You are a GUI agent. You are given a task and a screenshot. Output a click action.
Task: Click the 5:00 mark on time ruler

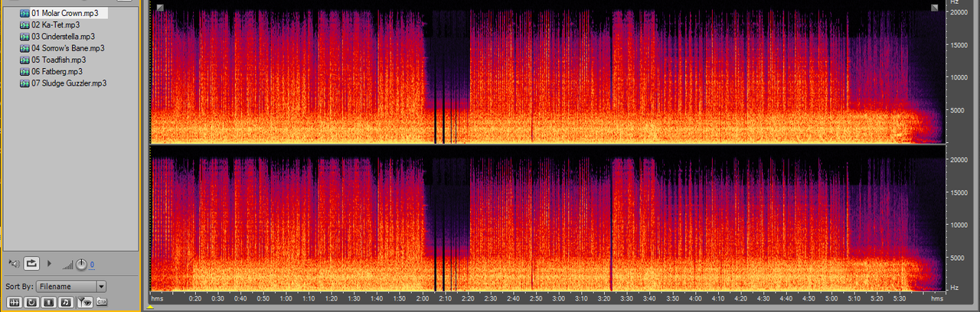[x=832, y=299]
